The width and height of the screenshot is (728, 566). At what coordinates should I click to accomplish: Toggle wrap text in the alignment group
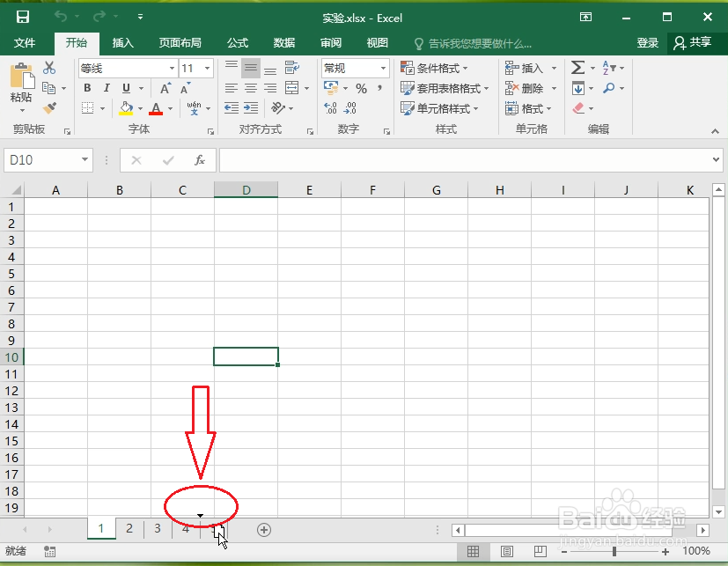coord(291,68)
